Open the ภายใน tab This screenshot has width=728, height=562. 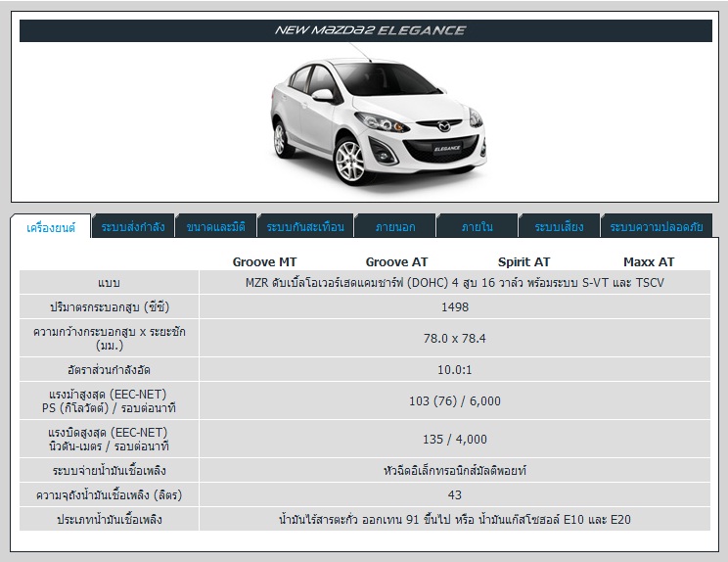pos(477,226)
